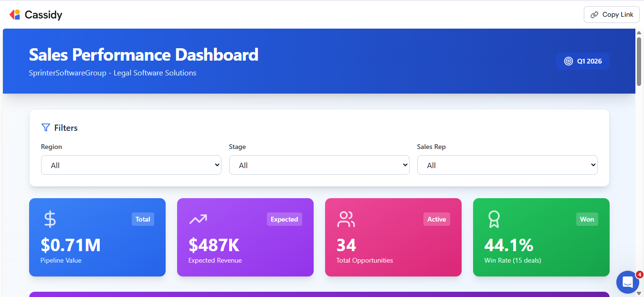Click the Won badge on Win Rate card
Screen dimensions: 644x297
(587, 219)
